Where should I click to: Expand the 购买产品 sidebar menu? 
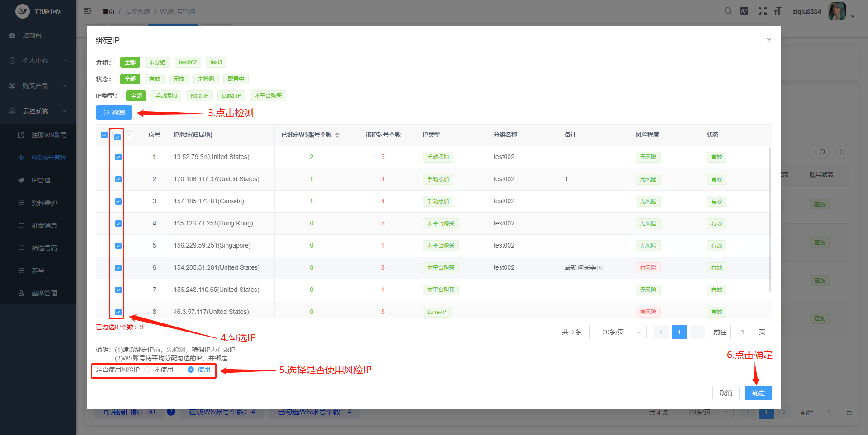(38, 86)
